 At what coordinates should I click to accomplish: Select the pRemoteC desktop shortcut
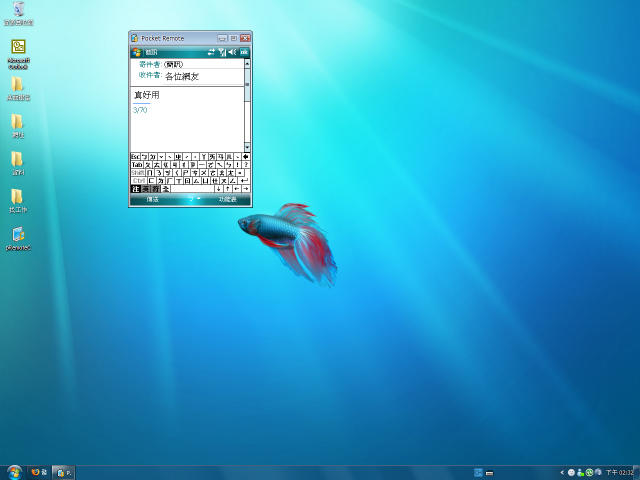(x=18, y=239)
